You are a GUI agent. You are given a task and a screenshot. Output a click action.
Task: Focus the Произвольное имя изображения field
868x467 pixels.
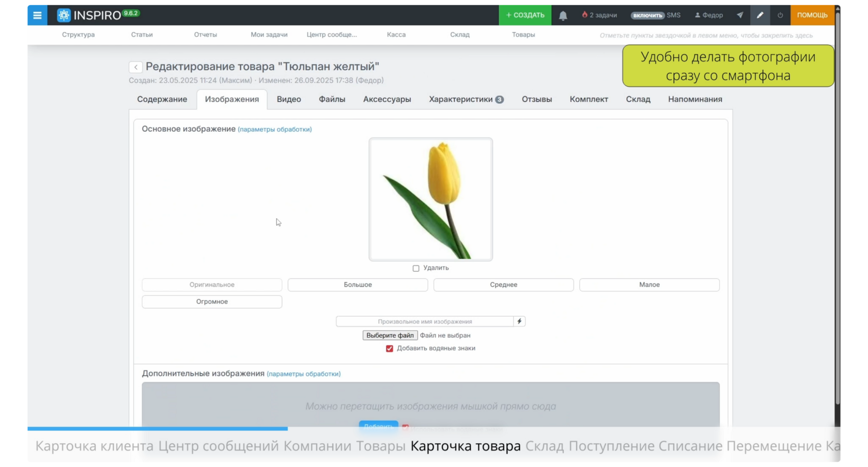(425, 321)
